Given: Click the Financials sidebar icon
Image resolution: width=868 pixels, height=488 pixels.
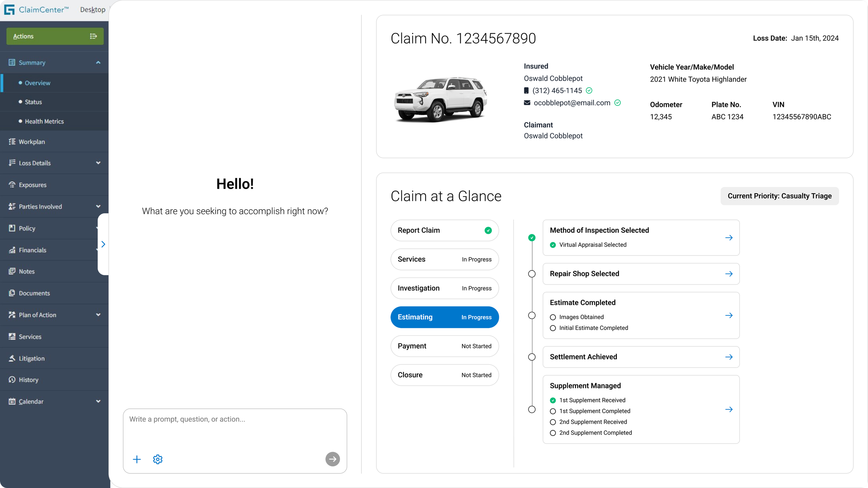Looking at the screenshot, I should click(x=12, y=250).
